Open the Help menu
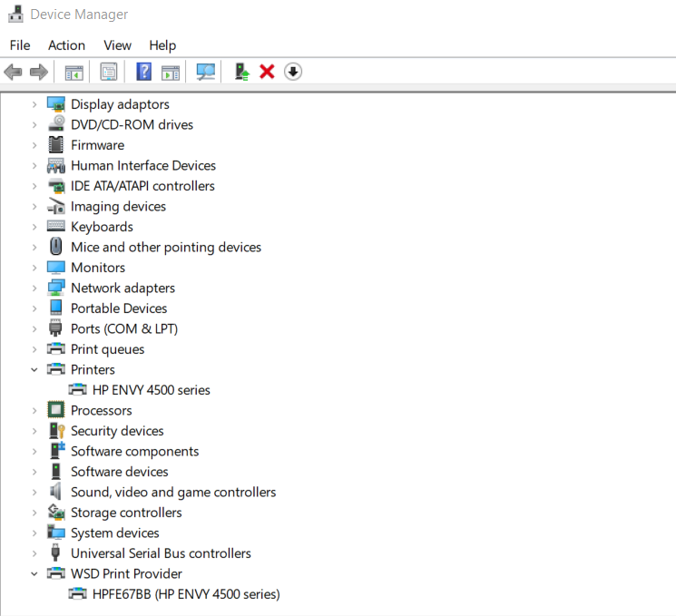 point(162,45)
